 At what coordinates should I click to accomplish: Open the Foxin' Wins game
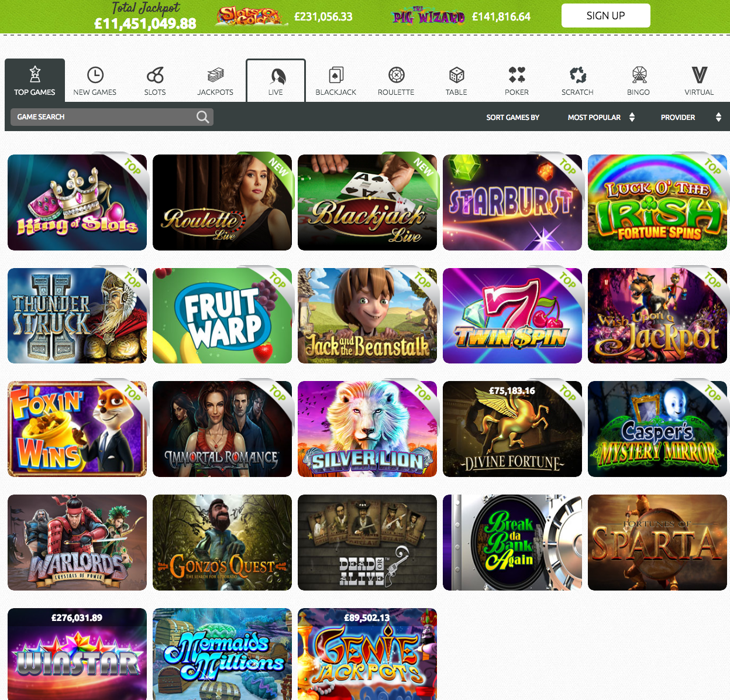(77, 429)
